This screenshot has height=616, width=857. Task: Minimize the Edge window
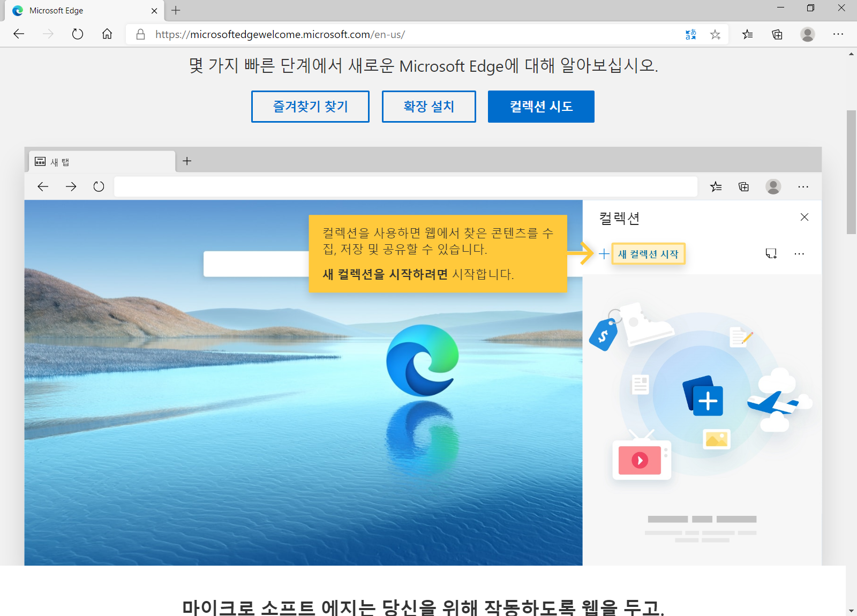(x=780, y=7)
